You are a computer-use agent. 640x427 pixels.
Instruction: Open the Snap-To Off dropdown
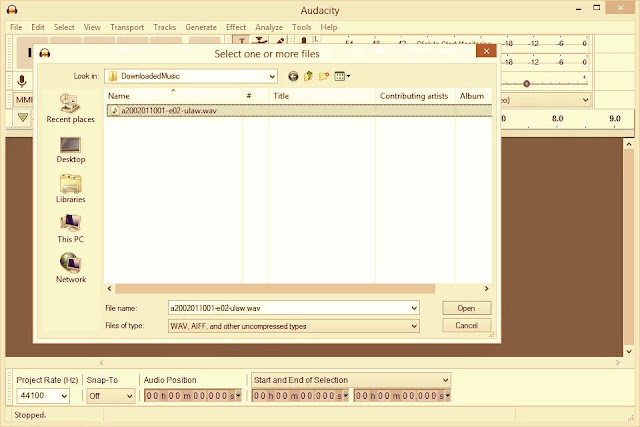click(x=110, y=396)
